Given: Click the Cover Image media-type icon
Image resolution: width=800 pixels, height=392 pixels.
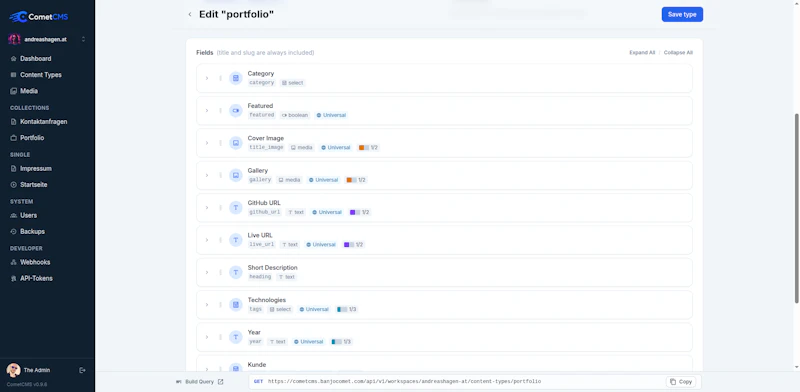Looking at the screenshot, I should 236,143.
